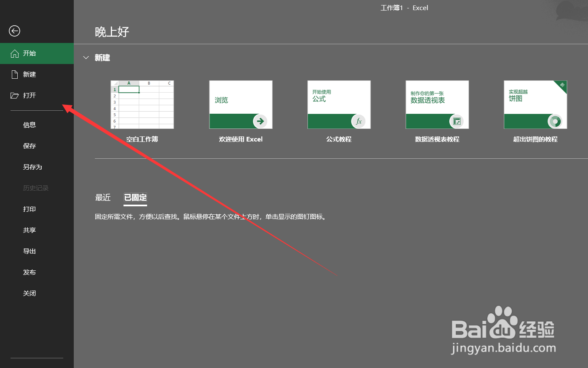Click the home icon beside 开始
This screenshot has width=588, height=368.
(x=15, y=53)
